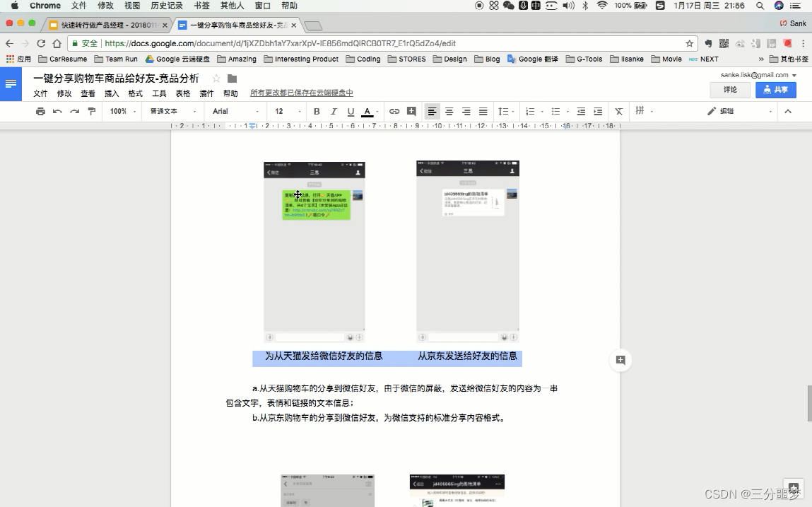This screenshot has width=812, height=507.
Task: Open the Docs 表格 menu
Action: (183, 93)
